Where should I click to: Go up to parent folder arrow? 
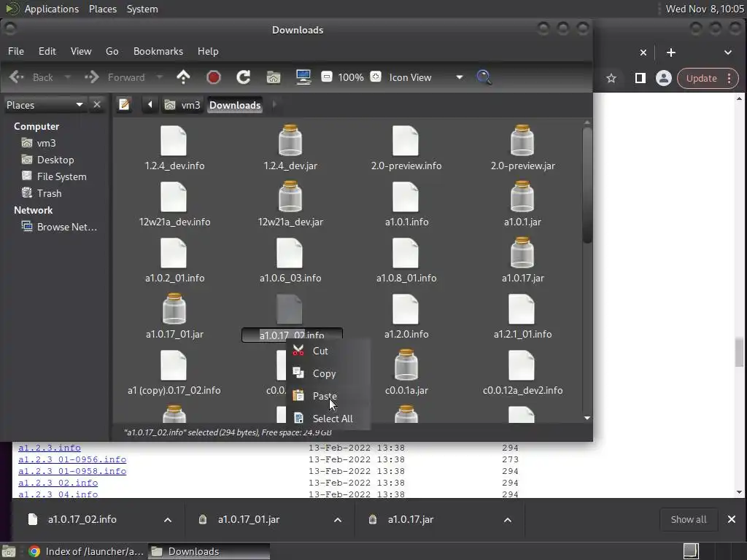coord(183,77)
